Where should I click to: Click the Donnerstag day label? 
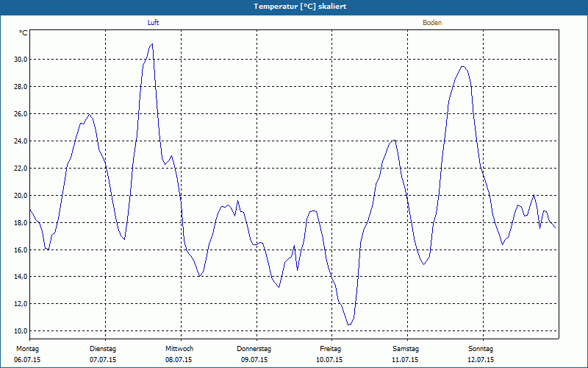pos(254,349)
